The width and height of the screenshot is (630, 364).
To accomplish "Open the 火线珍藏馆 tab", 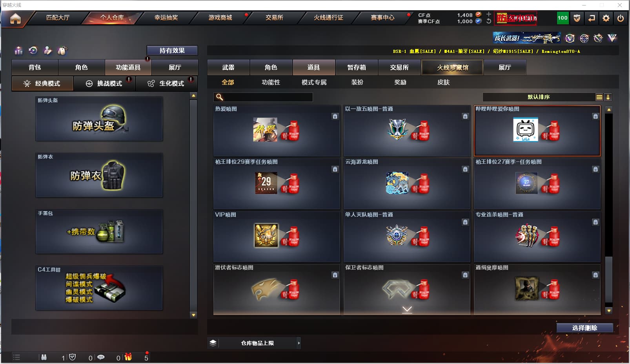I will click(x=452, y=67).
